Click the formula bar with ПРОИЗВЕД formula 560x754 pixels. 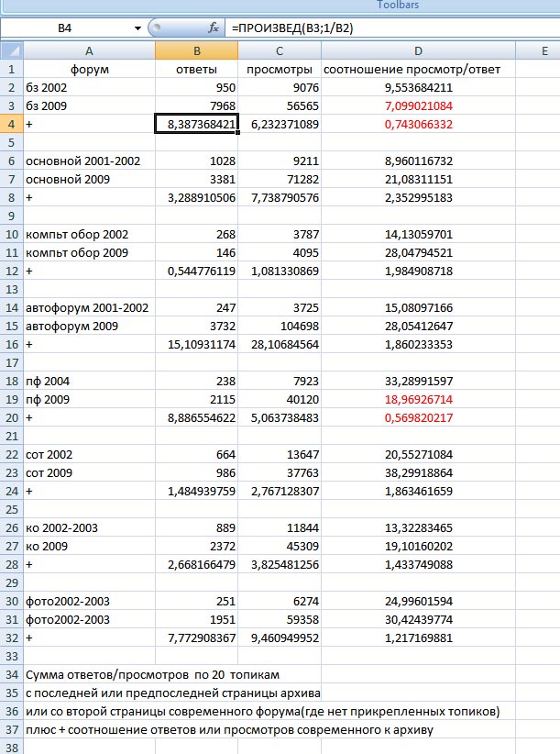[385, 28]
